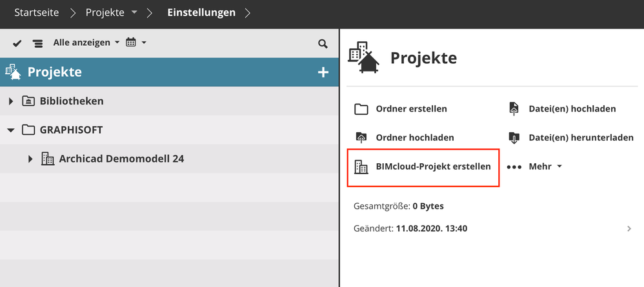This screenshot has width=644, height=287.
Task: Click the Projekte buildings icon in blue header
Action: 13,72
